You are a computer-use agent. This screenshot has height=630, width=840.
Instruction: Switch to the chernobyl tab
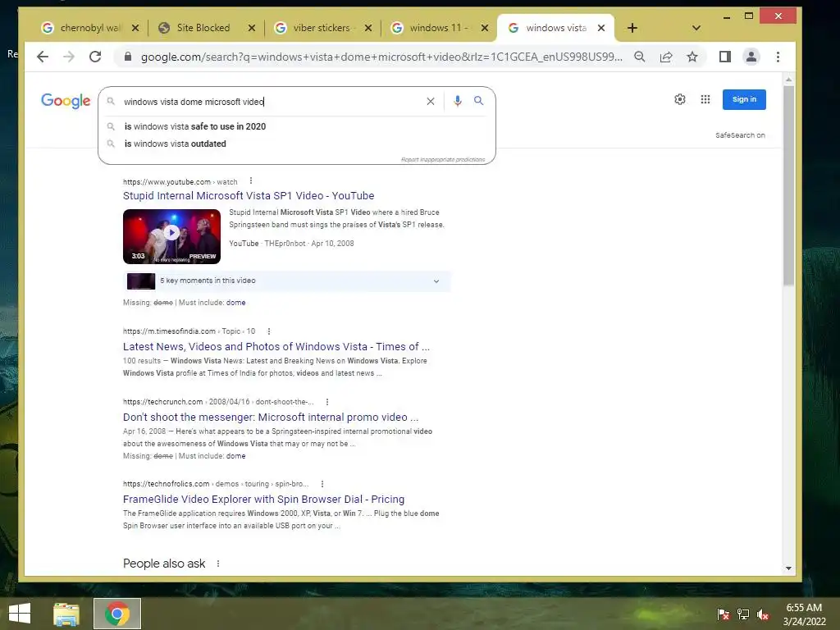[x=90, y=28]
